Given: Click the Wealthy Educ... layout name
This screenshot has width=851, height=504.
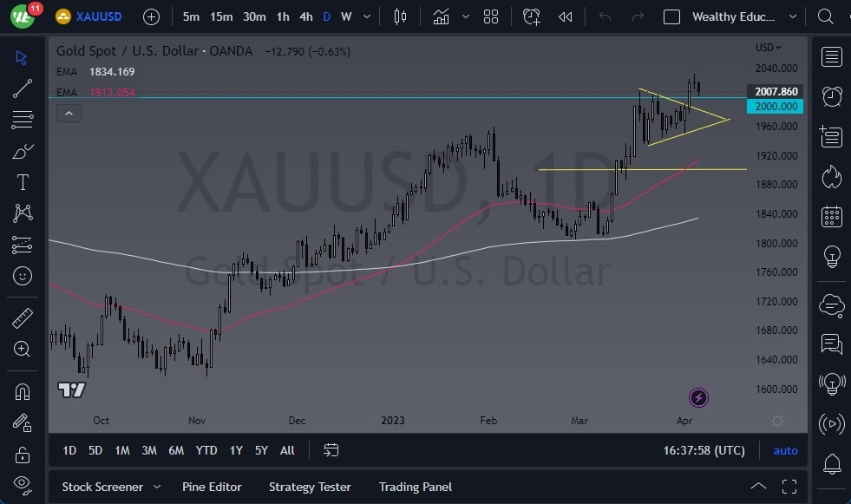Looking at the screenshot, I should (x=733, y=16).
